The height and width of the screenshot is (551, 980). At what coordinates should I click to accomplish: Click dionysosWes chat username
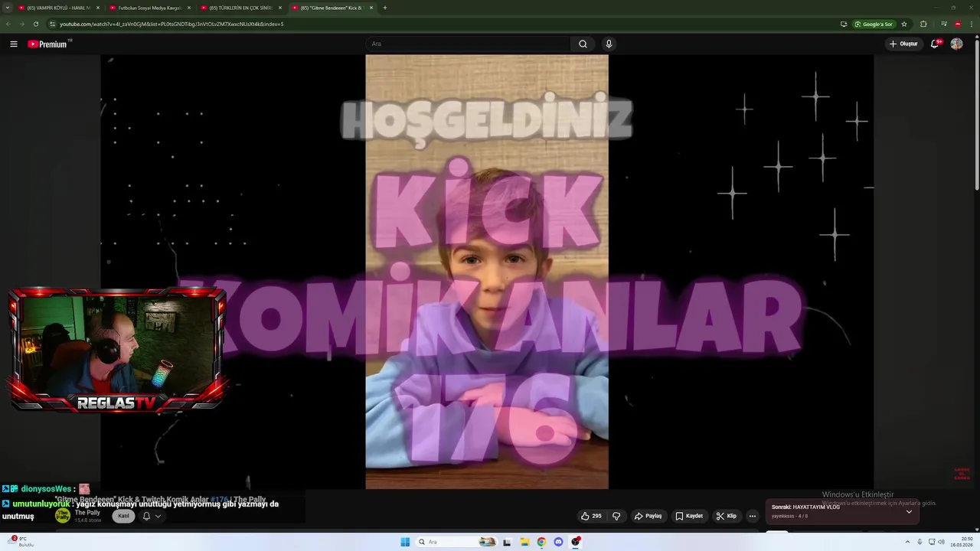[47, 488]
